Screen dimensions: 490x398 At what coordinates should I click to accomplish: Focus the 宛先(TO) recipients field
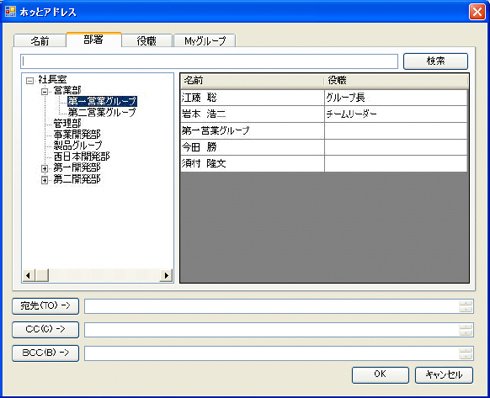coord(272,306)
